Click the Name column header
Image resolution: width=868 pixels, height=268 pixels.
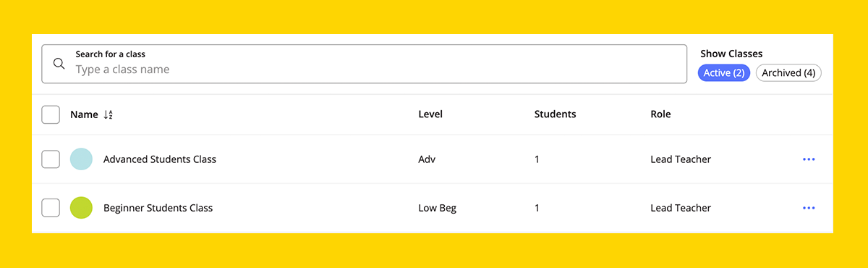click(84, 114)
